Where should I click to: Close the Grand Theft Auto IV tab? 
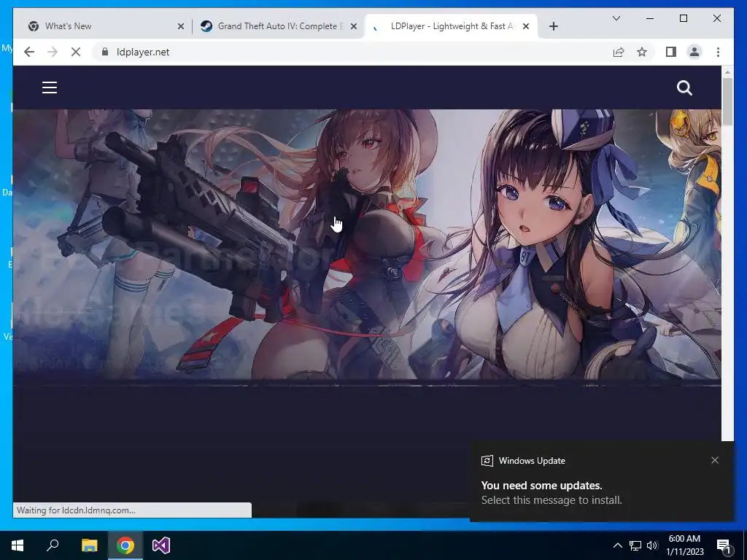coord(354,26)
